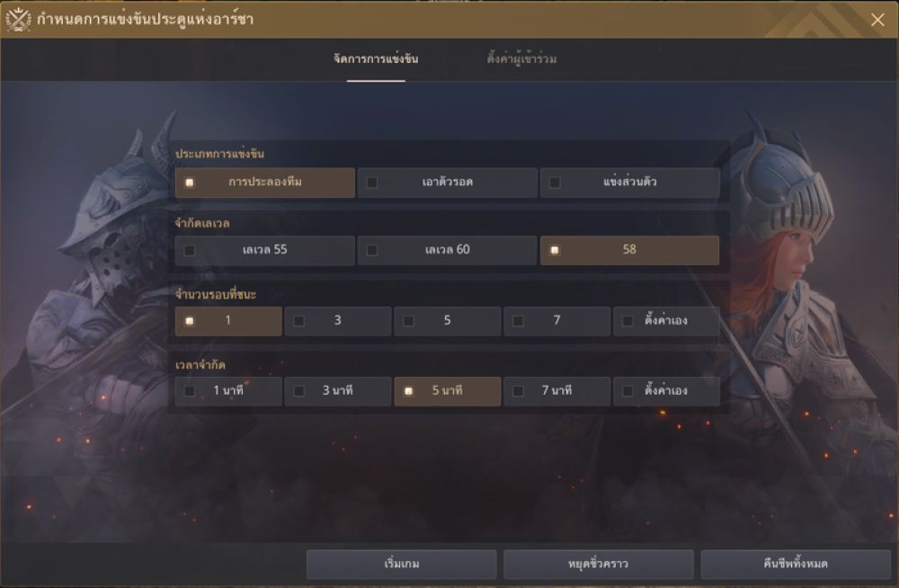Open the จัดการการแข่งขัน tab
The height and width of the screenshot is (588, 899).
(x=376, y=58)
